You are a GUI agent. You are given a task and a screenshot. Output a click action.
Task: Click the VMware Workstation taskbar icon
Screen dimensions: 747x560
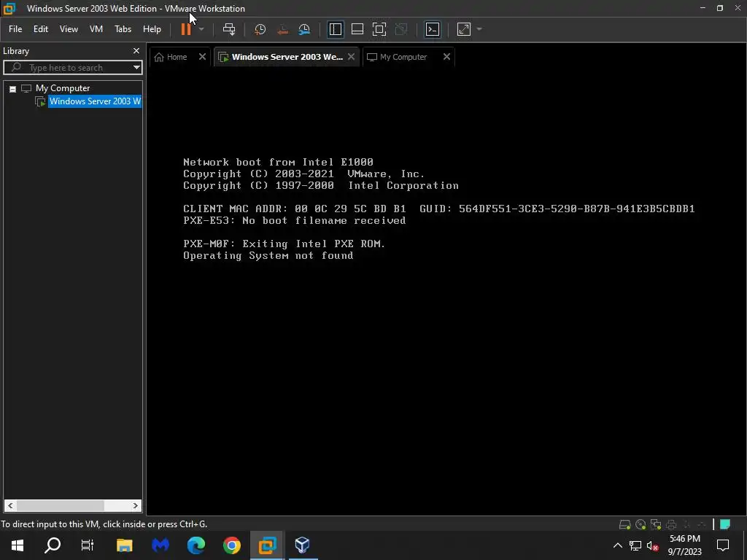(267, 545)
